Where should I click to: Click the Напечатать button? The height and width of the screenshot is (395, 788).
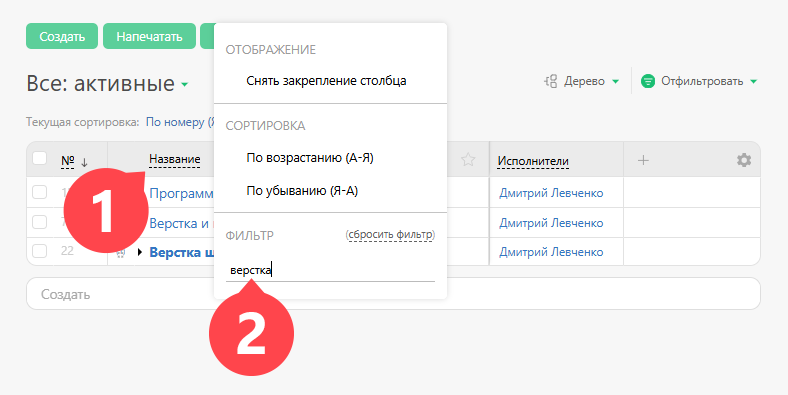click(149, 36)
